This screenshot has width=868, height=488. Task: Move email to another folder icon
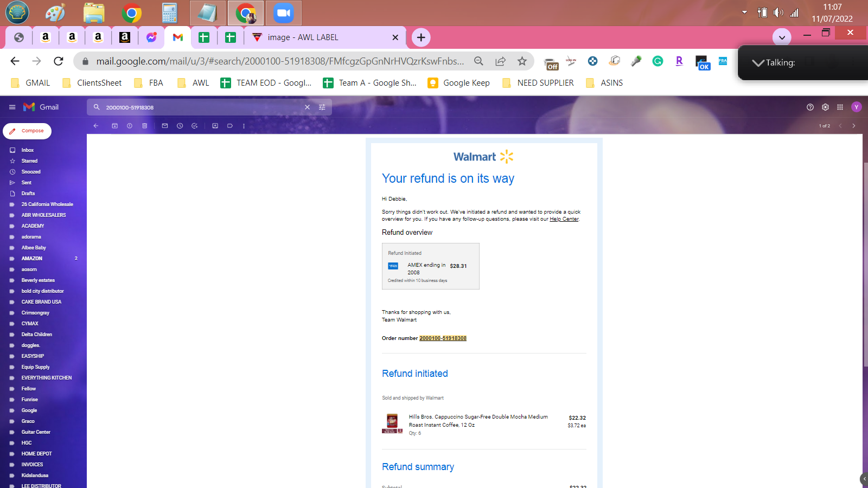coord(215,126)
